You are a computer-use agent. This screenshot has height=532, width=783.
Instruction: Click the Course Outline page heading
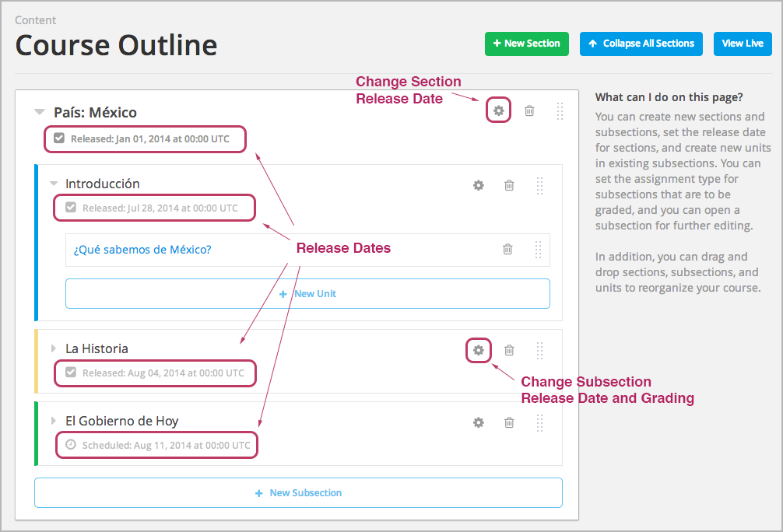[x=116, y=45]
